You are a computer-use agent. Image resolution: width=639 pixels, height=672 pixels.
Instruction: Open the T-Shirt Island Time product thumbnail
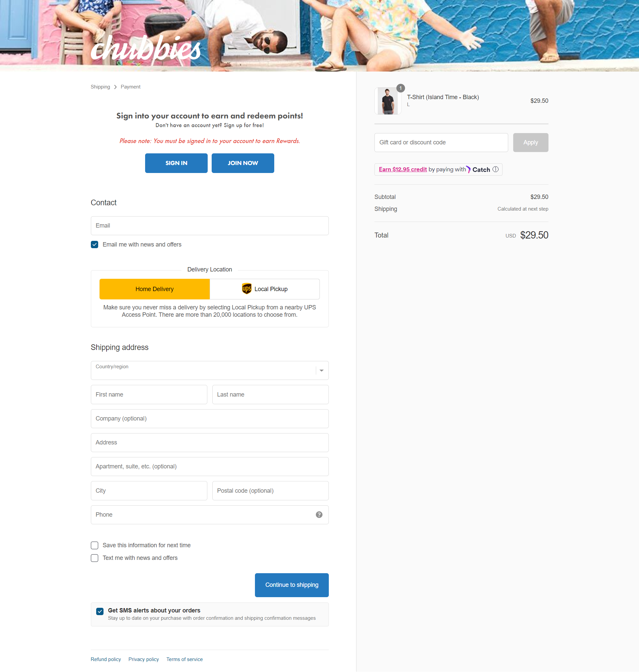point(388,101)
